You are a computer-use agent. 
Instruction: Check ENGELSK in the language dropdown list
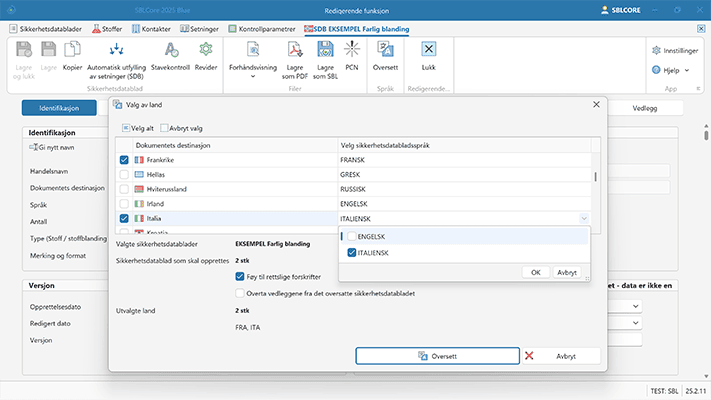353,236
